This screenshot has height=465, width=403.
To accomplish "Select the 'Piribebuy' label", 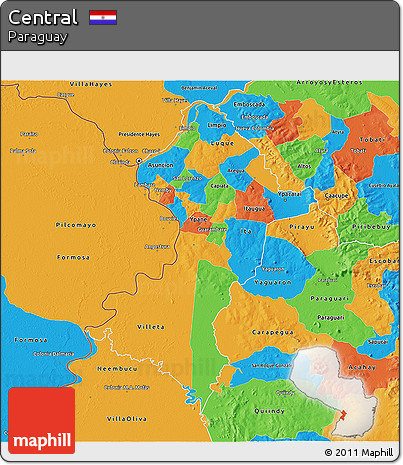I will coord(371,227).
